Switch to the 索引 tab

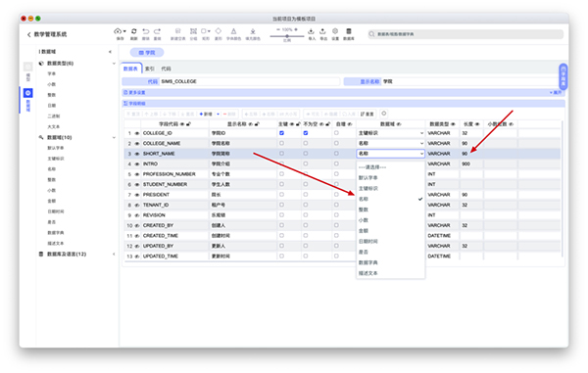(x=150, y=69)
